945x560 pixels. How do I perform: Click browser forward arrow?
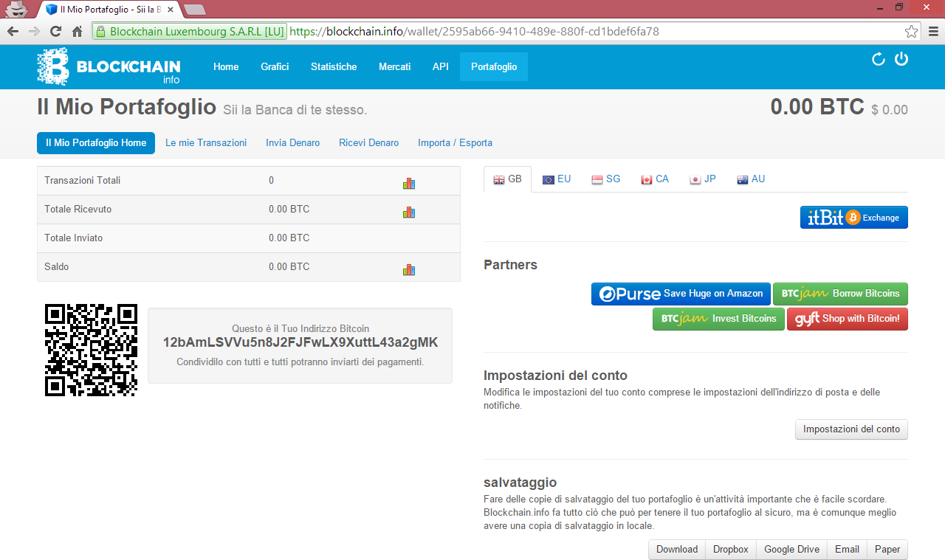(34, 31)
